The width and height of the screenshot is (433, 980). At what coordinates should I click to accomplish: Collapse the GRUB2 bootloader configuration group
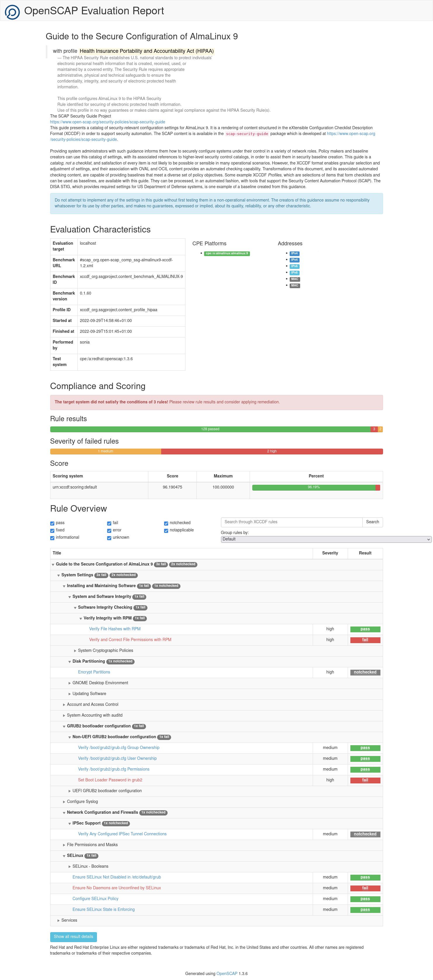click(x=99, y=726)
